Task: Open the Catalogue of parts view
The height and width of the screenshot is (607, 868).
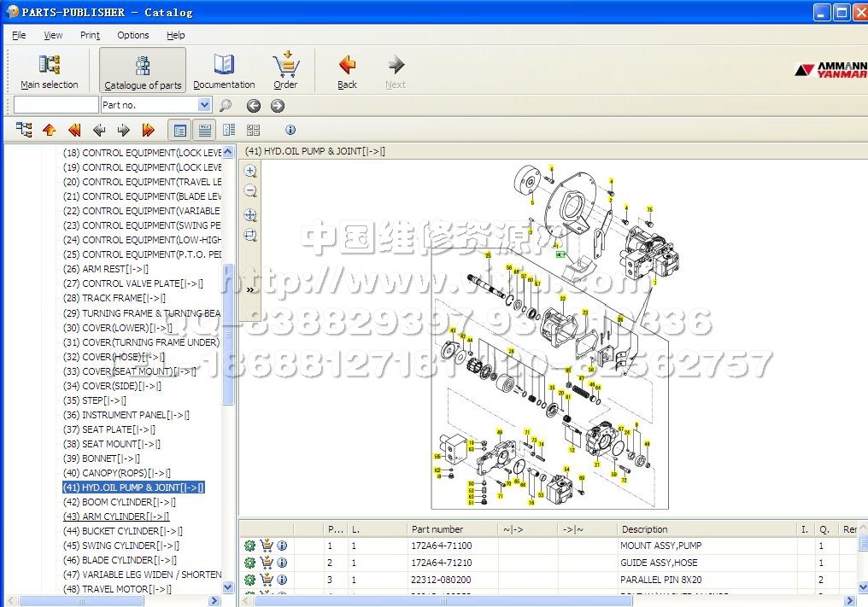Action: click(x=143, y=71)
